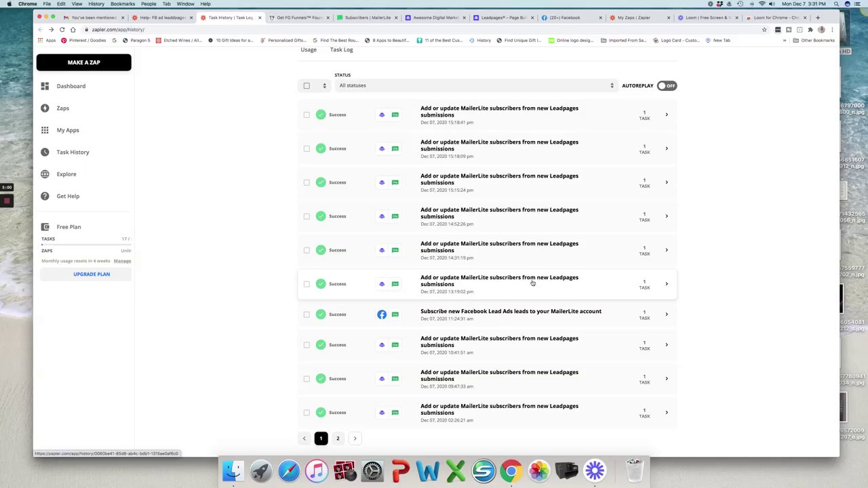Click the MailerLite icon in the 15:15:24 row
This screenshot has width=868, height=488.
(395, 182)
